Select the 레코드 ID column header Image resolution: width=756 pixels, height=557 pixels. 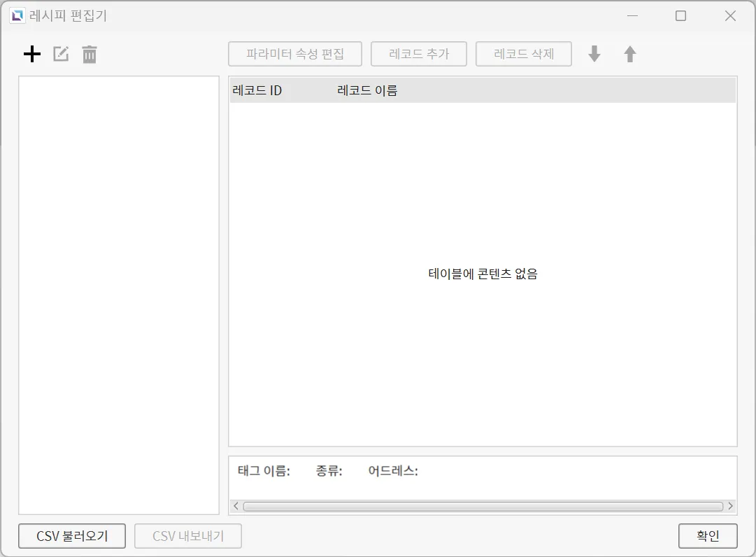click(257, 90)
